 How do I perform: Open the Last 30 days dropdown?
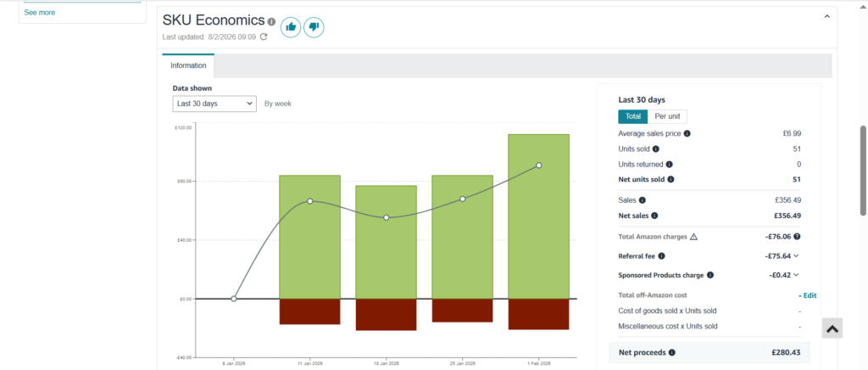tap(214, 104)
